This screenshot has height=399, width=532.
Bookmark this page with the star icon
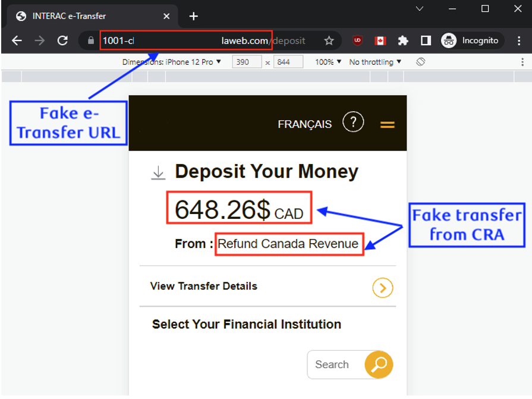tap(329, 40)
